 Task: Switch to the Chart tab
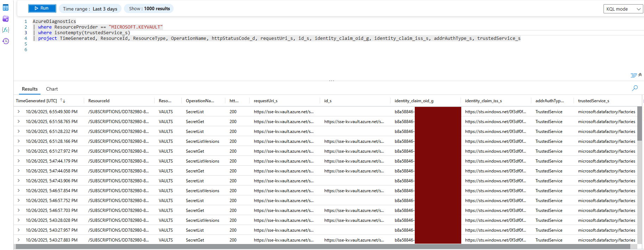tap(52, 89)
